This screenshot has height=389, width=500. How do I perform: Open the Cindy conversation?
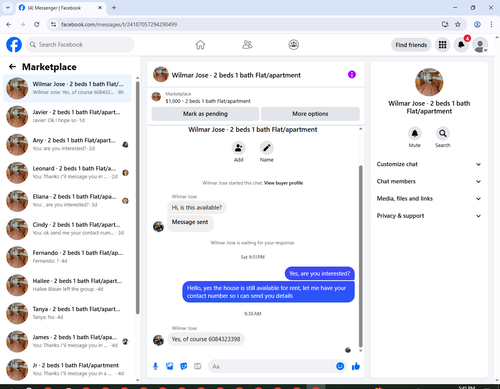click(x=68, y=229)
